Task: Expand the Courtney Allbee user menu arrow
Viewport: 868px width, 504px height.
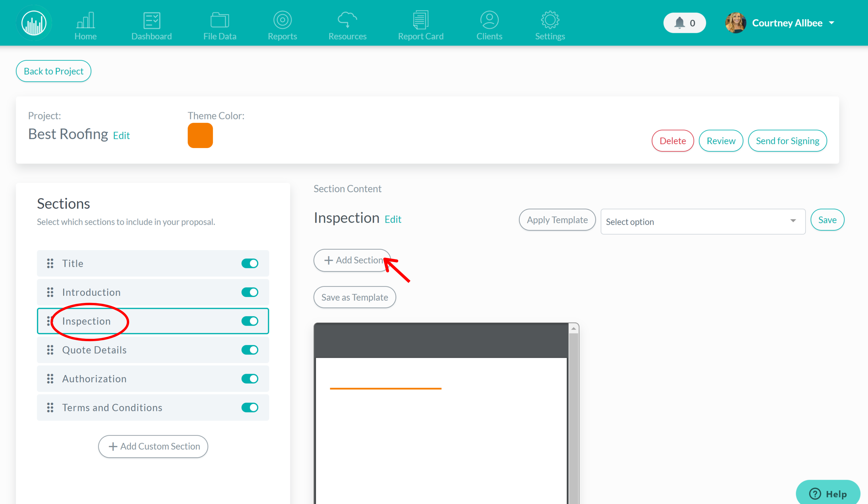Action: click(832, 23)
